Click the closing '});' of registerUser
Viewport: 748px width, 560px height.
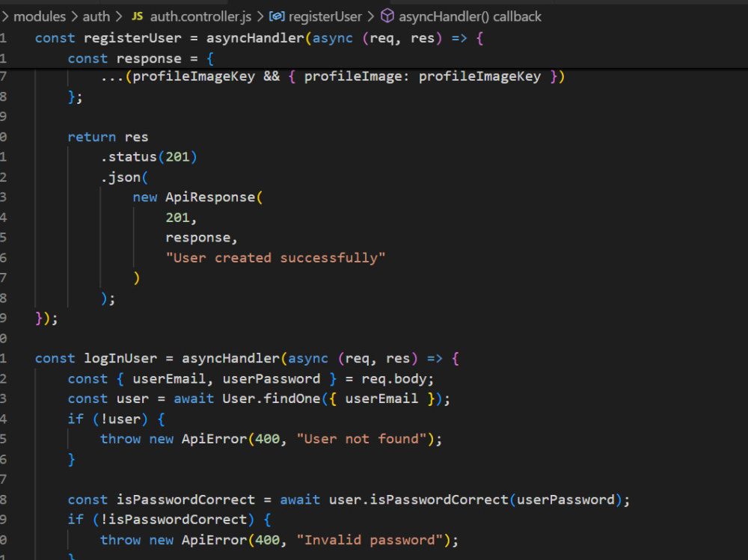coord(46,319)
